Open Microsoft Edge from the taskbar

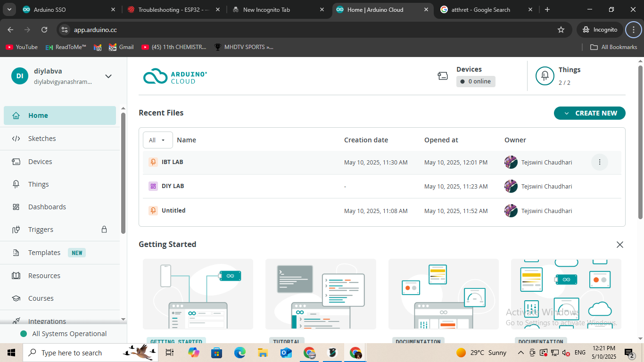click(x=240, y=353)
